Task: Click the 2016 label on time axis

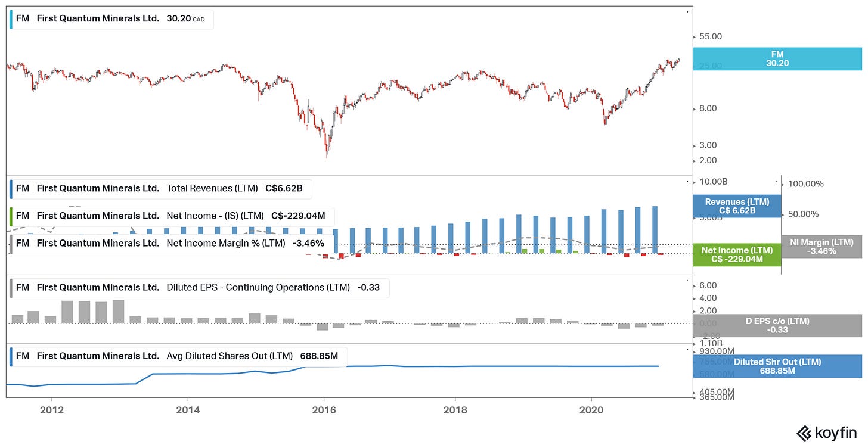Action: point(324,410)
